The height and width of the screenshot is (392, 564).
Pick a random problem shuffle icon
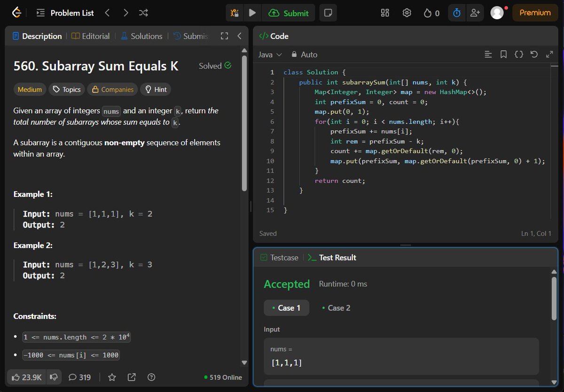[144, 13]
